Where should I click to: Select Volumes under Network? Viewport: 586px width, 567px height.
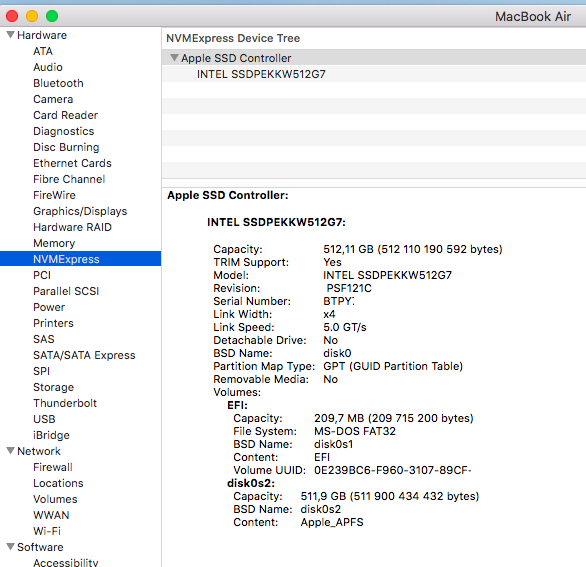(x=55, y=499)
